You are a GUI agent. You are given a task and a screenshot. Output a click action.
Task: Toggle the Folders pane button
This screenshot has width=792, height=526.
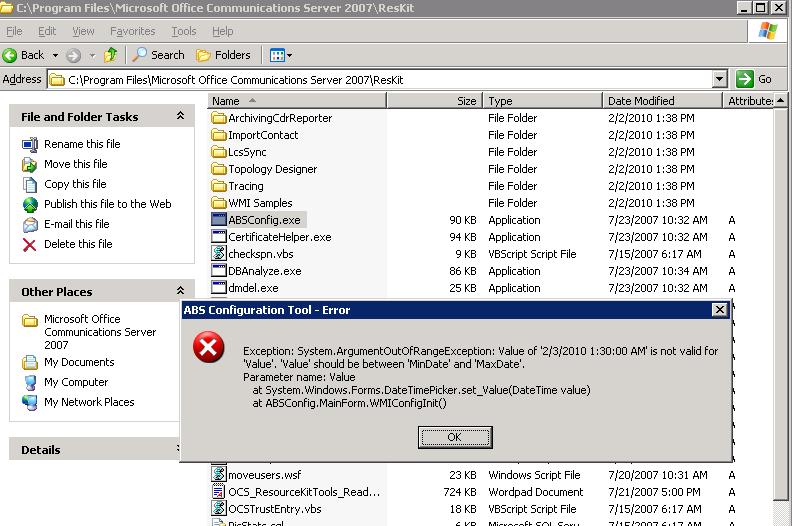tap(223, 55)
